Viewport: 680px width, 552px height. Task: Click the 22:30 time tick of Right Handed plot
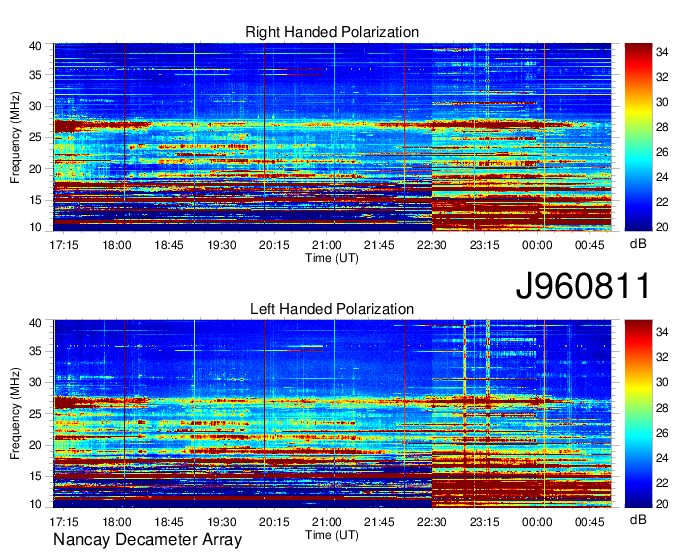tap(432, 245)
